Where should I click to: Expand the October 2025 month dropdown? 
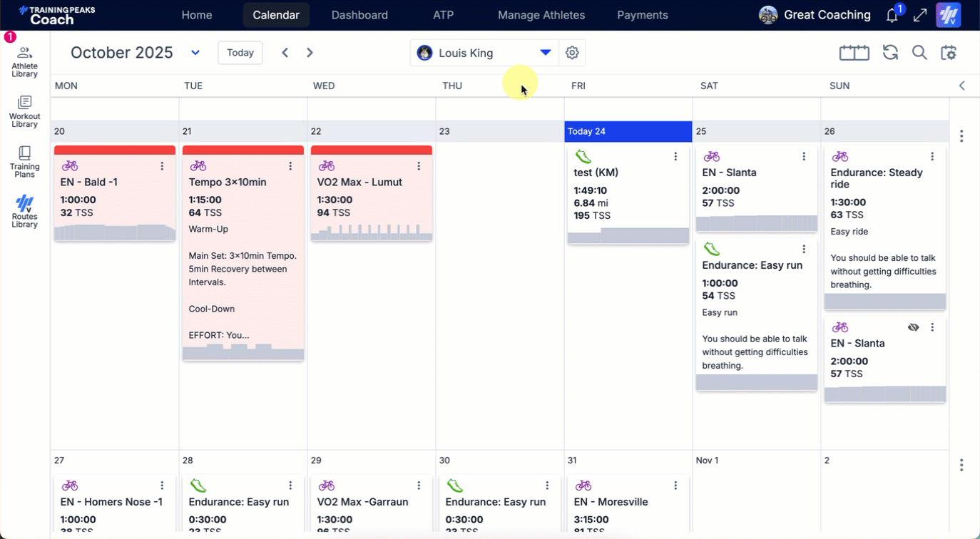(195, 53)
